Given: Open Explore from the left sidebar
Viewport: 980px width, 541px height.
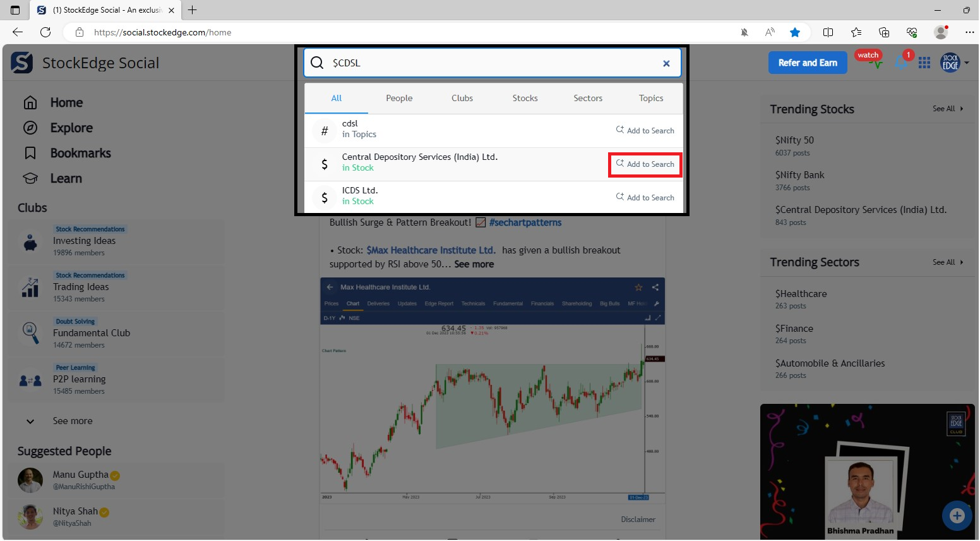Looking at the screenshot, I should 71,128.
